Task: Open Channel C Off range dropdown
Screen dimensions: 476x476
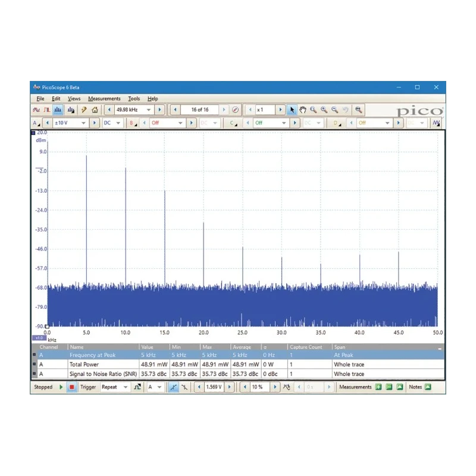Action: point(284,123)
